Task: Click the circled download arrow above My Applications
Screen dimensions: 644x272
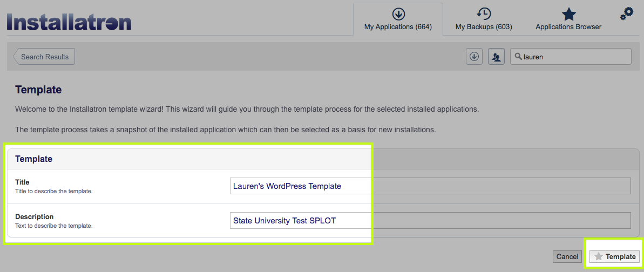Action: (398, 15)
